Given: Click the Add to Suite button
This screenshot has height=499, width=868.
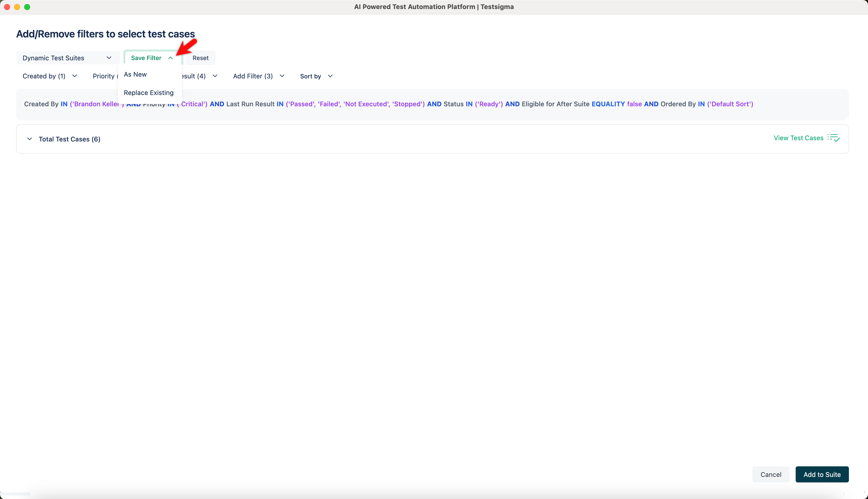Looking at the screenshot, I should [822, 474].
